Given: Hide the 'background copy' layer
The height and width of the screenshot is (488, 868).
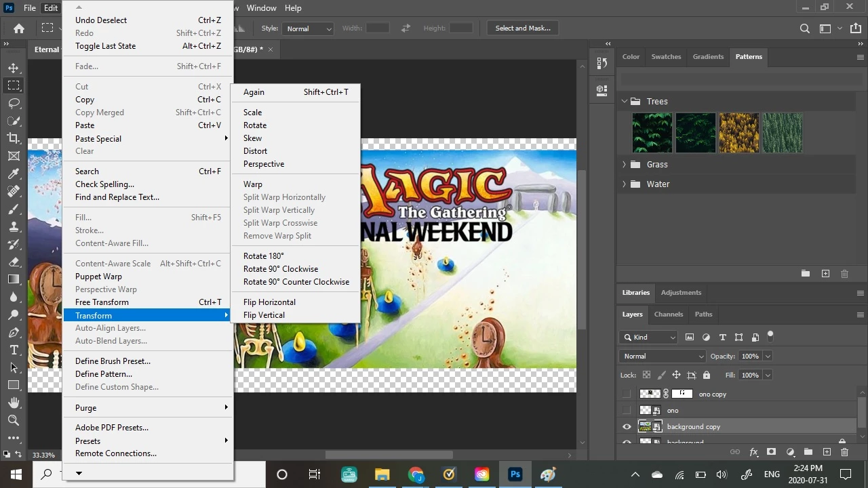Looking at the screenshot, I should tap(627, 426).
